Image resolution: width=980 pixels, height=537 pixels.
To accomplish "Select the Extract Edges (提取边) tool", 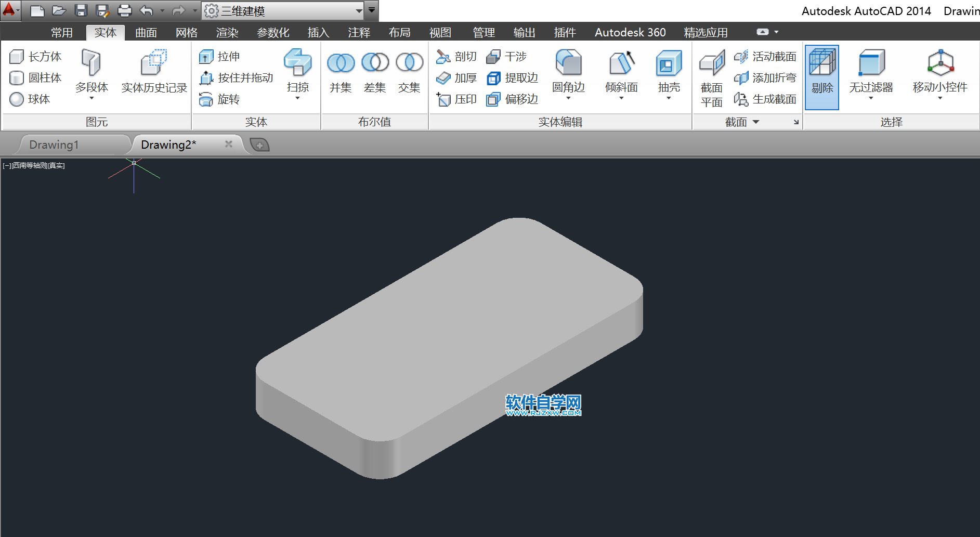I will tap(512, 77).
